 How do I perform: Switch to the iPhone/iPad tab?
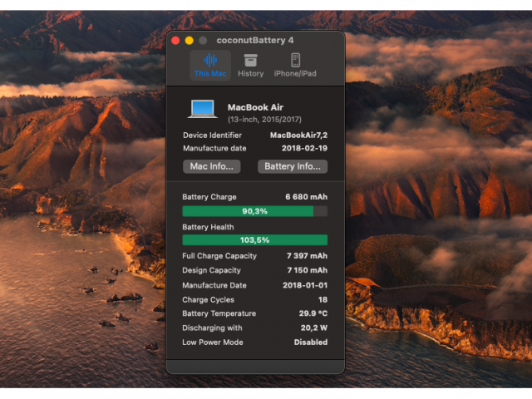coord(295,66)
